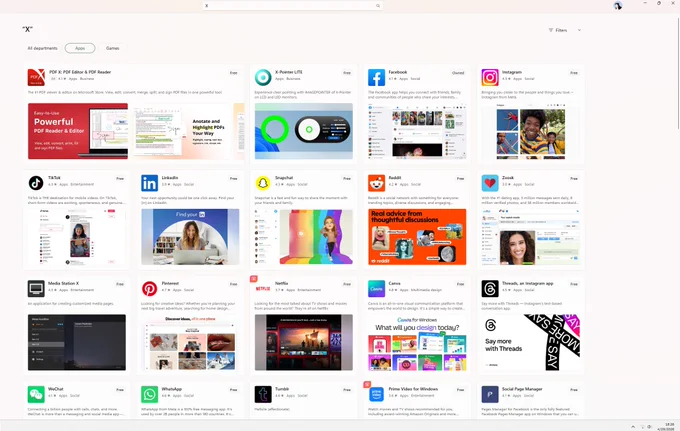
Task: Click the Free button on PDF X card
Action: pos(233,73)
